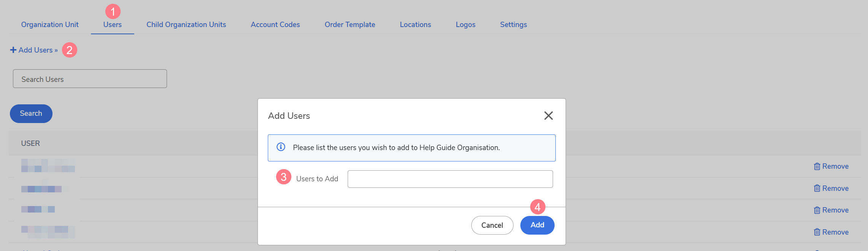Image resolution: width=868 pixels, height=251 pixels.
Task: Select the Users tab
Action: (113, 24)
